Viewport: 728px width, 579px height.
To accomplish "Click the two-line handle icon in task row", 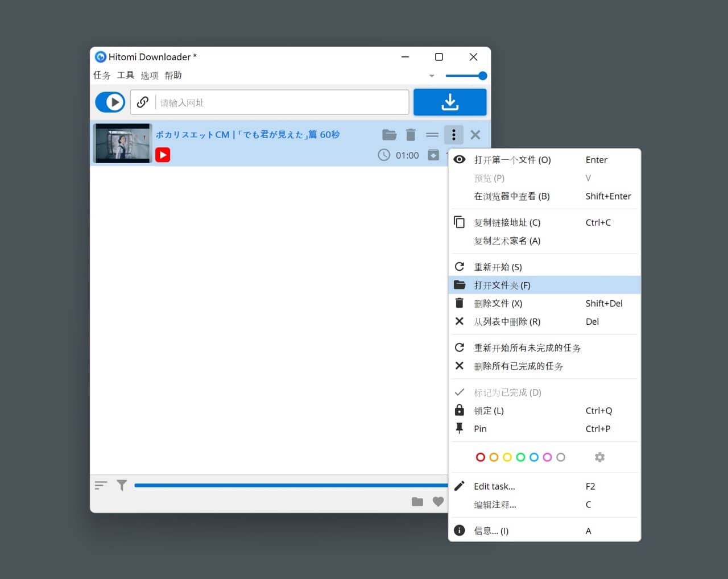I will point(432,135).
